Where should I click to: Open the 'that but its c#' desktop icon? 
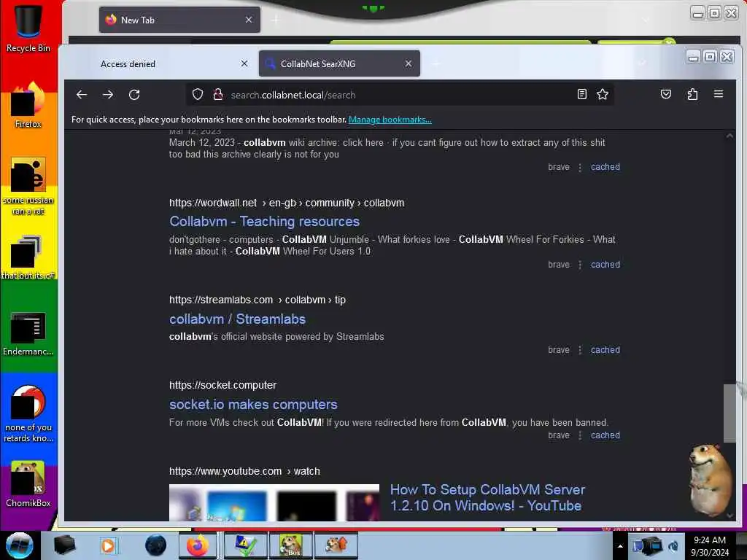(x=28, y=257)
